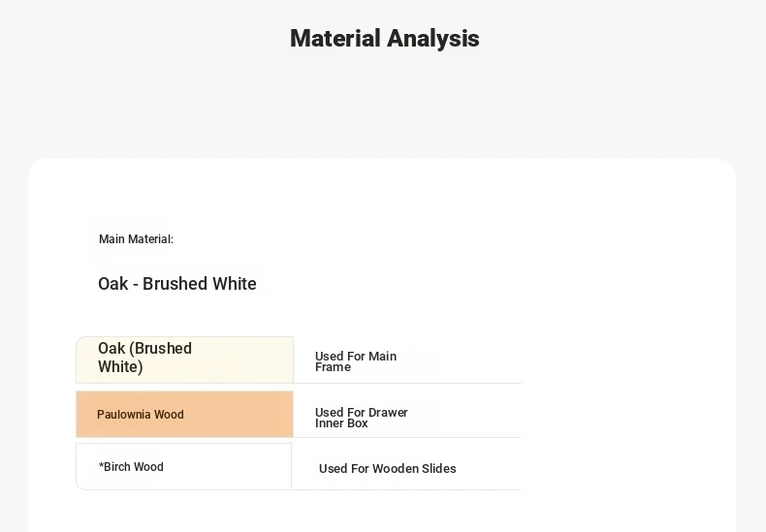
Task: Click the word Analysis in the heading
Action: point(432,39)
